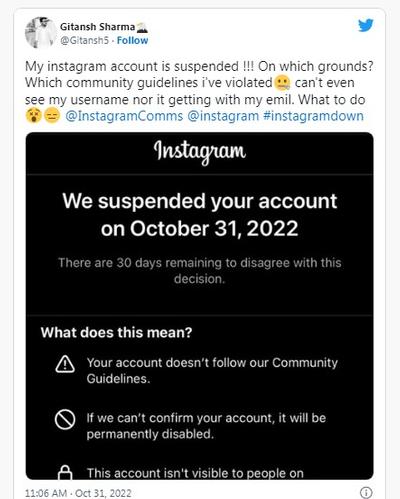The image size is (400, 499).
Task: Open the @instagram mention link
Action: (223, 116)
